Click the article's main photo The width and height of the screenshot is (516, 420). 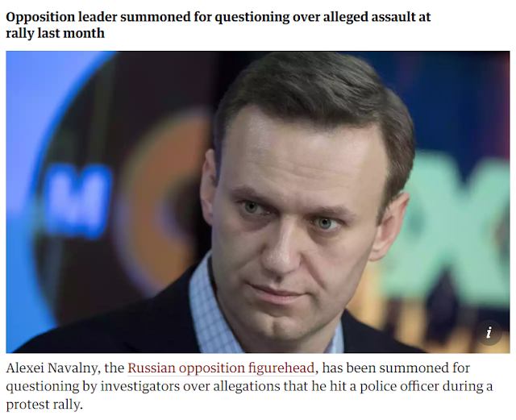258,202
